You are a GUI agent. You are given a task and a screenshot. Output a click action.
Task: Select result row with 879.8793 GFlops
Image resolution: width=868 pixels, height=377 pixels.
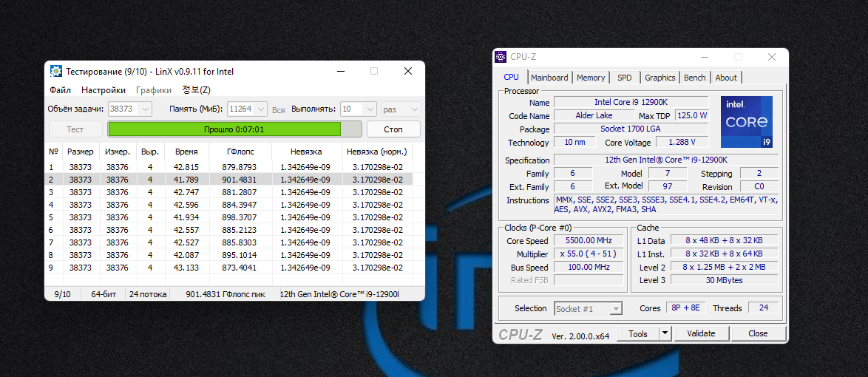click(x=228, y=166)
